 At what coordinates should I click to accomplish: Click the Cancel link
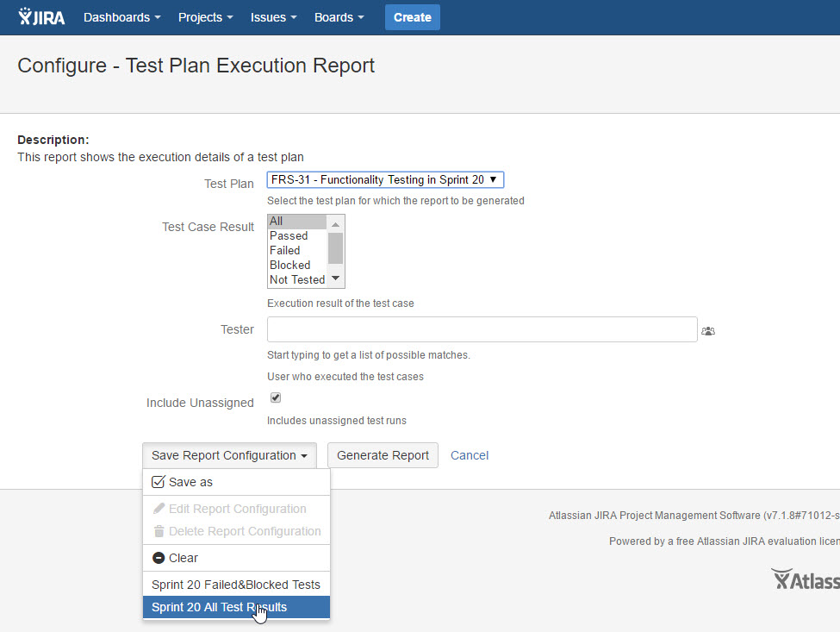(x=470, y=455)
